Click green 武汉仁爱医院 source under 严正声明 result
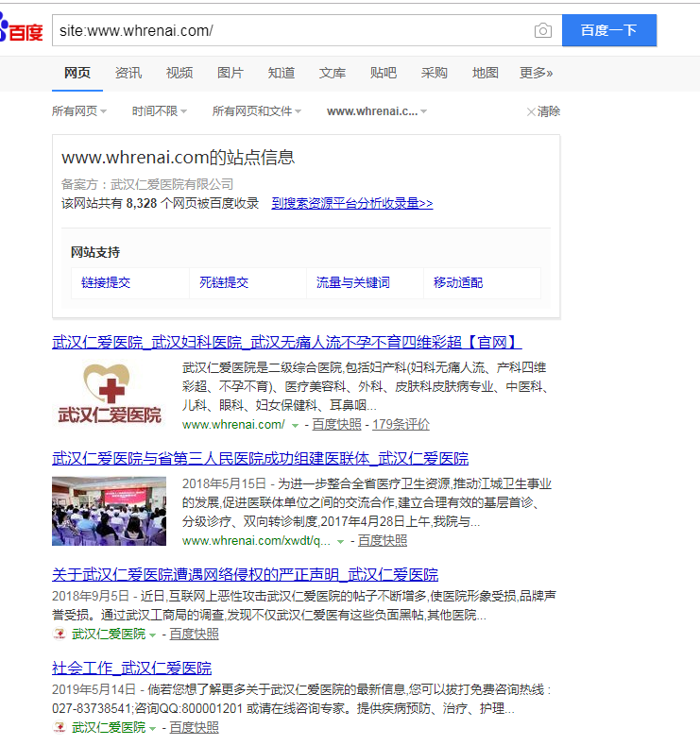This screenshot has width=700, height=745. coord(109,635)
